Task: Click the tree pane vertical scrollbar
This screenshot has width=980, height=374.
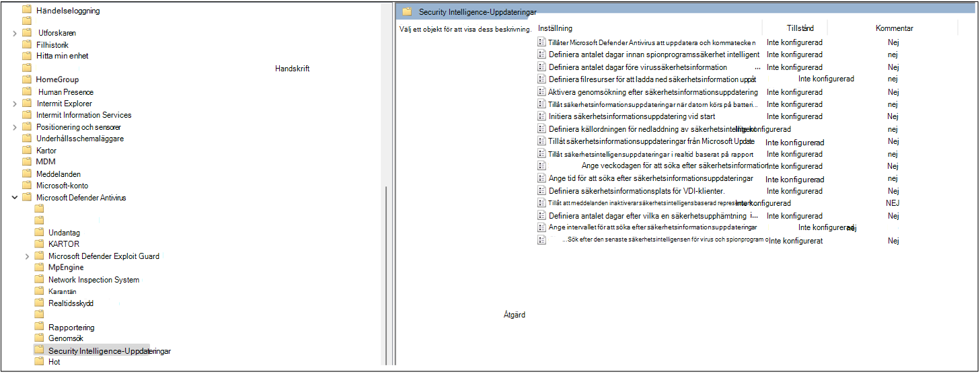Action: coord(385,275)
